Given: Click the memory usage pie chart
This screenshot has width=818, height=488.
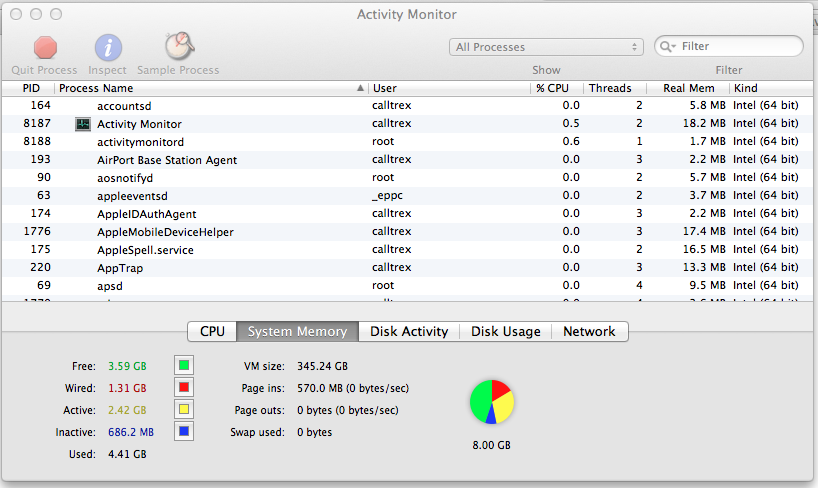Looking at the screenshot, I should point(491,402).
